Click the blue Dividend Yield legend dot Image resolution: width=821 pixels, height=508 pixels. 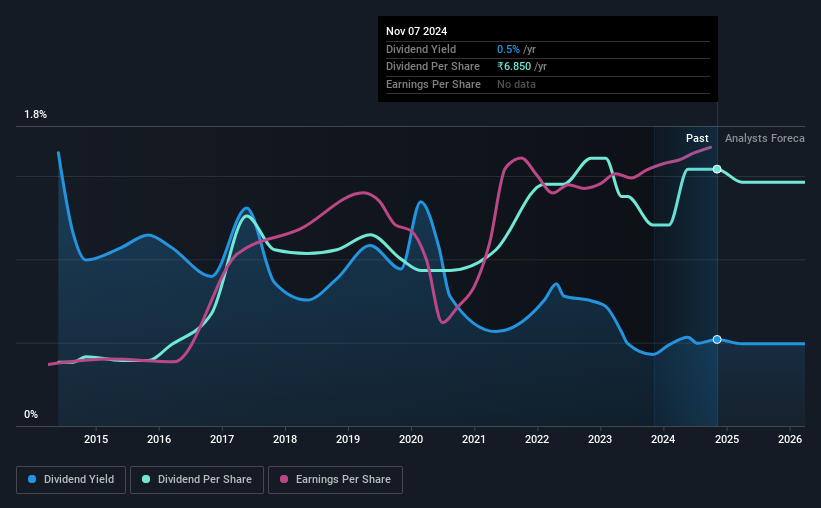(32, 479)
